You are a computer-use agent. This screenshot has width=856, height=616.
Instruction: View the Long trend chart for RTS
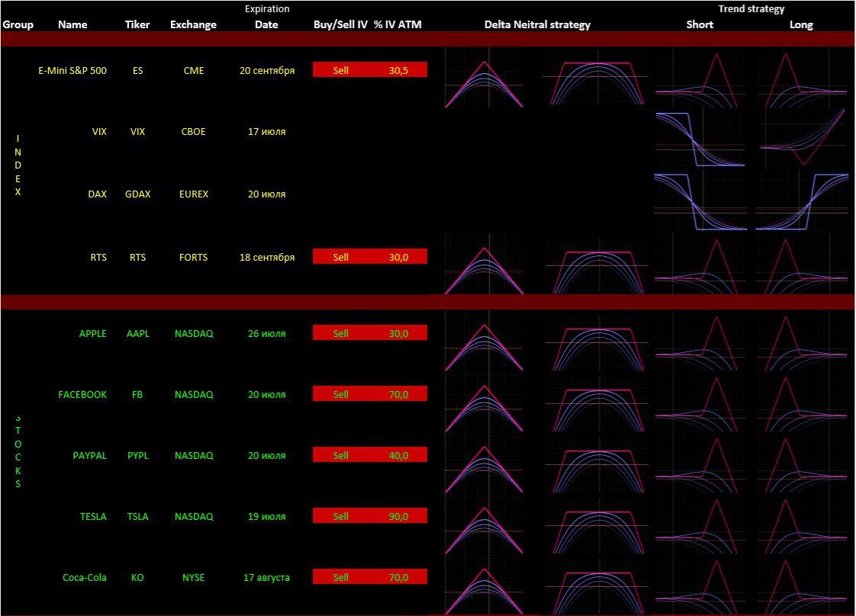802,264
